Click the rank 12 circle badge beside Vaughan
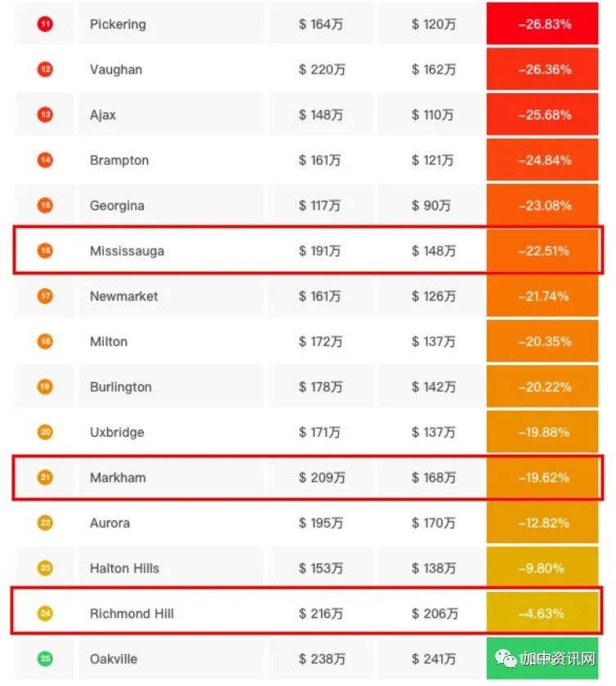The image size is (616, 686). coord(45,69)
